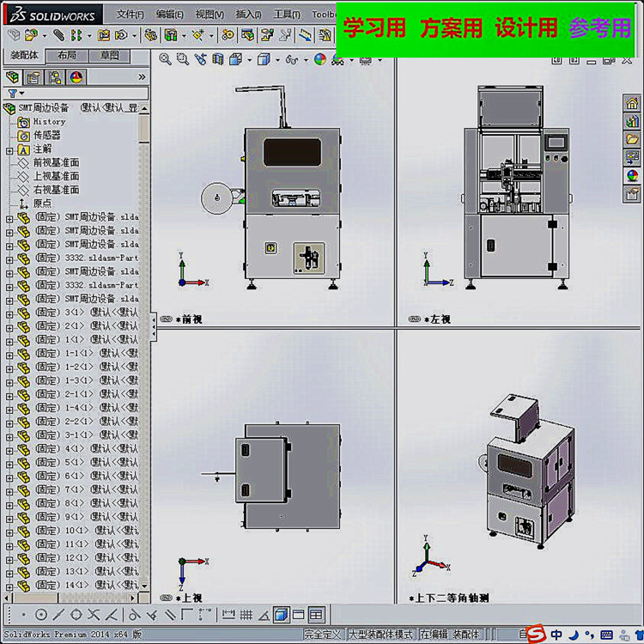Click the New Motion Study icon
The image size is (644, 644).
(x=228, y=35)
